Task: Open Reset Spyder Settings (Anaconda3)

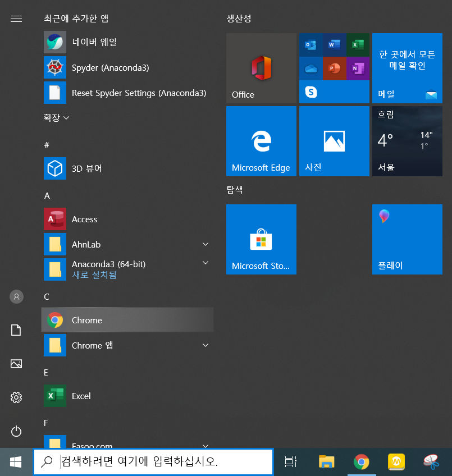Action: click(127, 93)
